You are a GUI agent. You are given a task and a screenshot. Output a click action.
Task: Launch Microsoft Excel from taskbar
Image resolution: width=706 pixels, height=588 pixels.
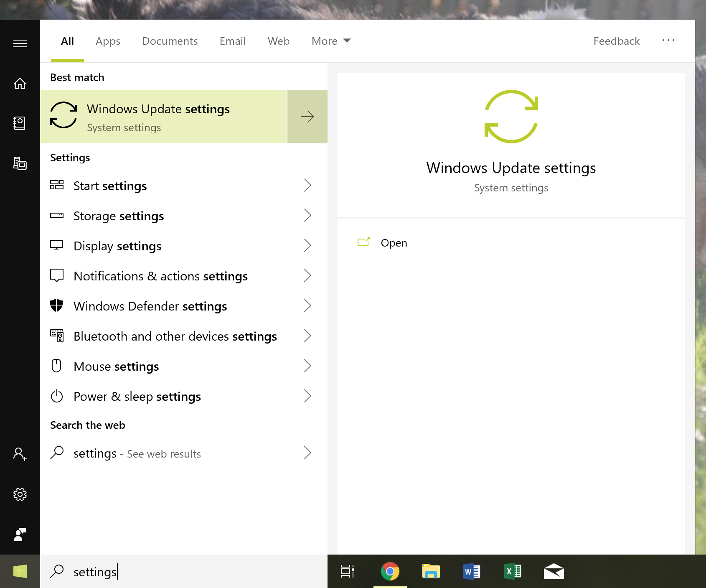point(513,571)
